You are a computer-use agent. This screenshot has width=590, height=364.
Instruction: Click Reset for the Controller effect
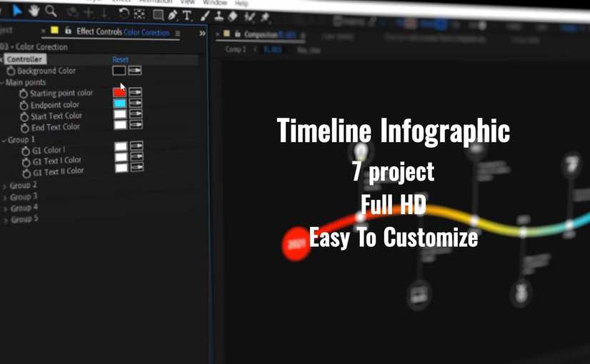pos(120,59)
